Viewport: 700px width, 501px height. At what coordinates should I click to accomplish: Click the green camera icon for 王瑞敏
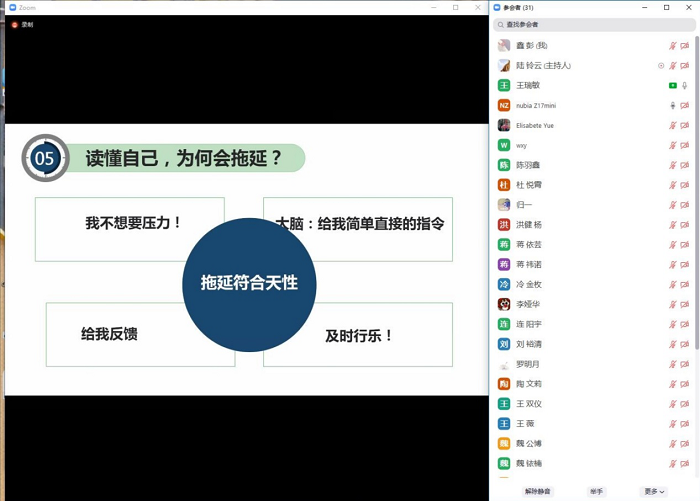pyautogui.click(x=673, y=86)
